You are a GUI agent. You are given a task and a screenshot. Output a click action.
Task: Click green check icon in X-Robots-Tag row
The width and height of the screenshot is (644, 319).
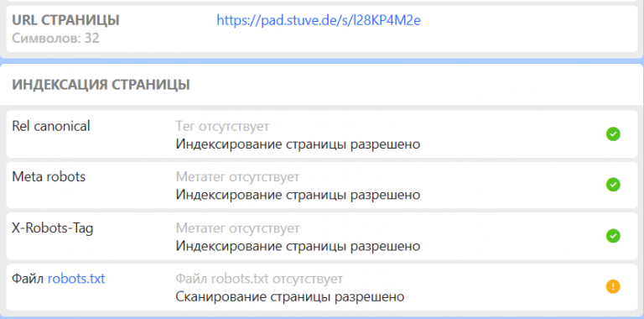point(613,236)
